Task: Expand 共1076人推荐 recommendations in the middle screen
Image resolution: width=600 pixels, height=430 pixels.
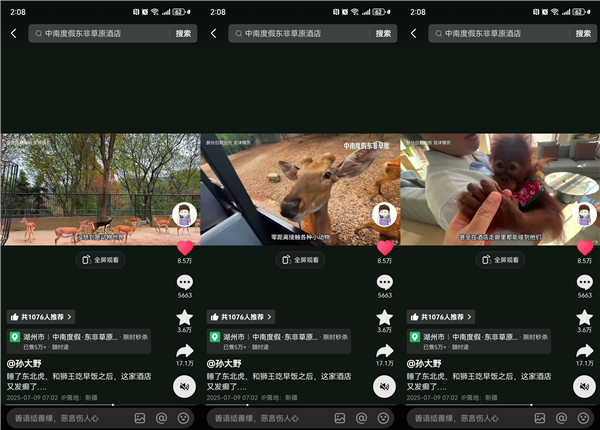Action: pyautogui.click(x=242, y=316)
